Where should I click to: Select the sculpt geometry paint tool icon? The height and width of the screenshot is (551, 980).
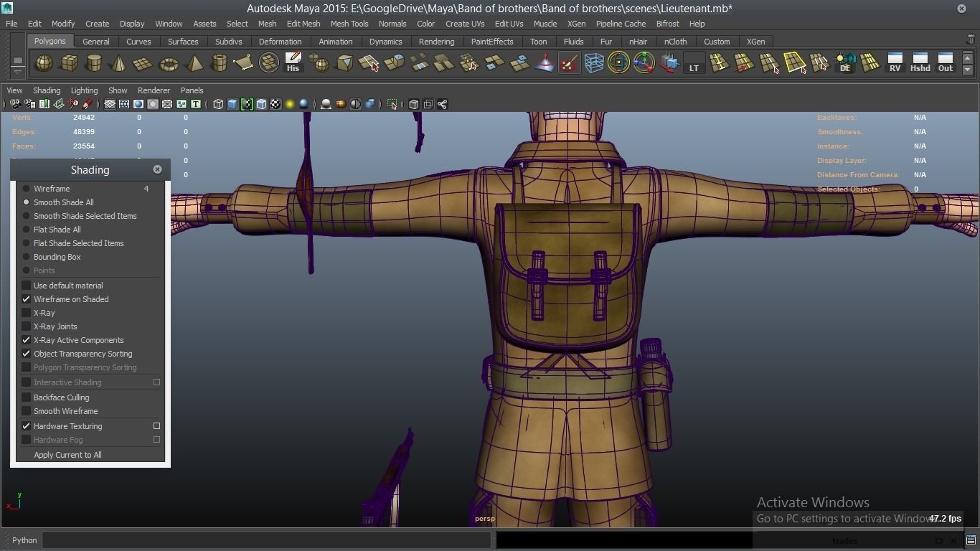tap(569, 63)
